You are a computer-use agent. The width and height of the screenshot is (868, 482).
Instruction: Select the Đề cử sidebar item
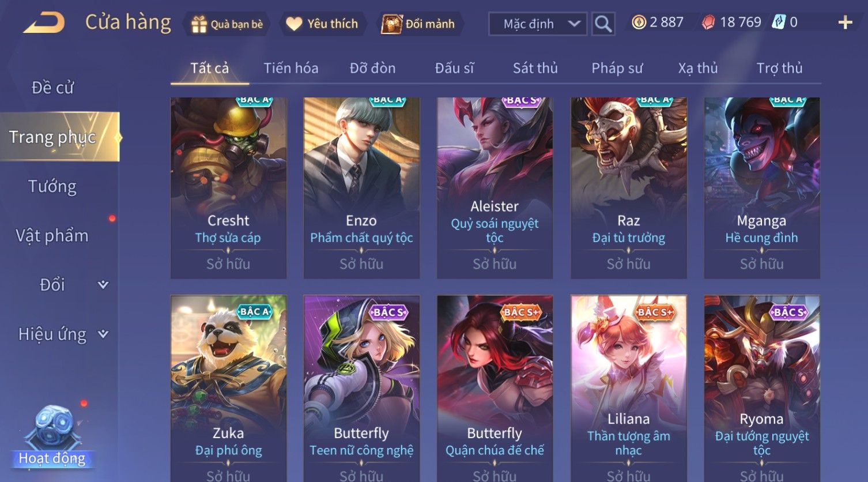pos(52,88)
